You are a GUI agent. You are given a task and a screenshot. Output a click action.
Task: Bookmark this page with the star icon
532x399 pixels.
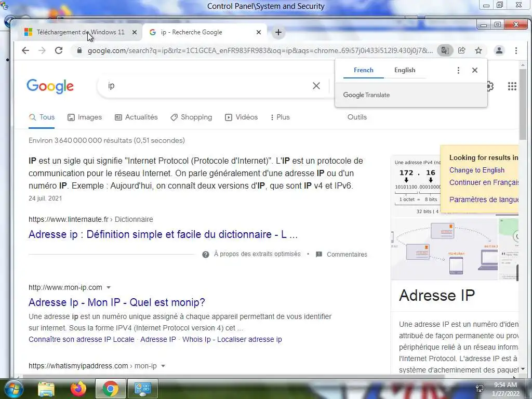pyautogui.click(x=478, y=50)
